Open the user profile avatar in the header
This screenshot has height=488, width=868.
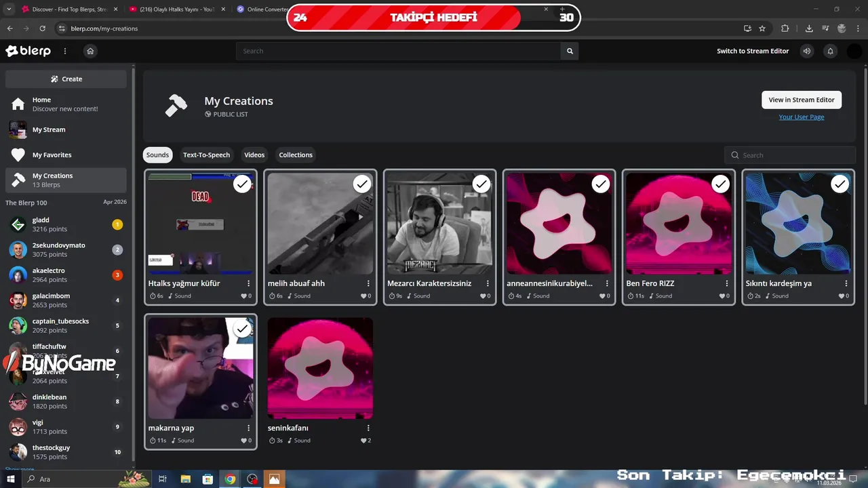(854, 51)
